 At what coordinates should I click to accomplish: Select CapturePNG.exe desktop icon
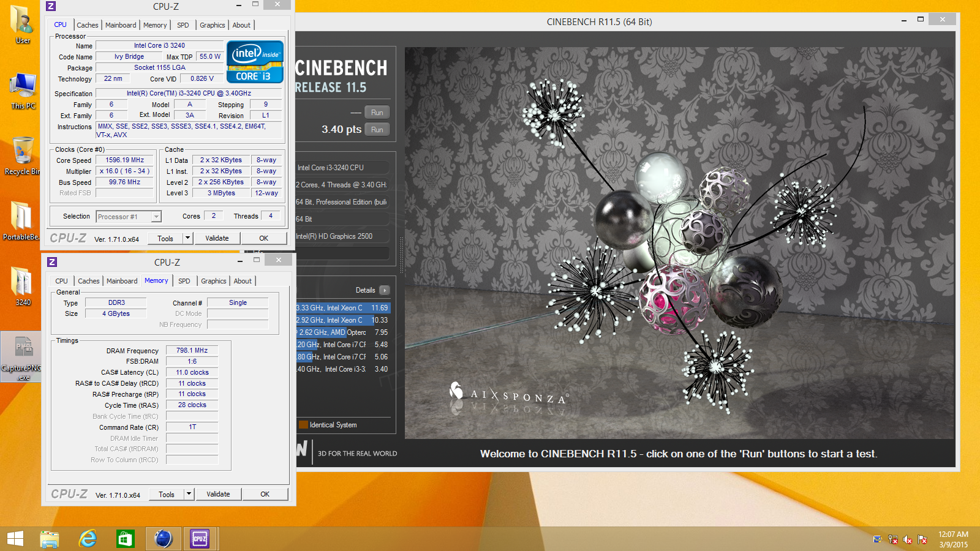coord(21,358)
